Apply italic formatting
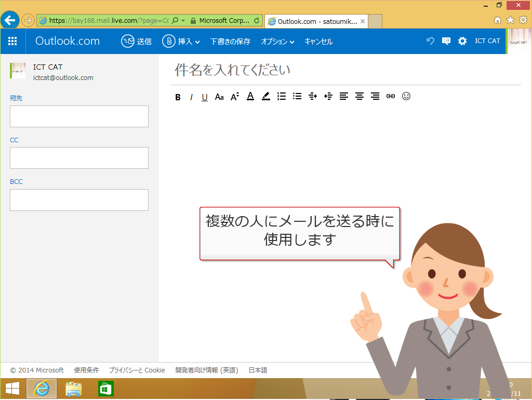Viewport: 532px width, 400px height. [191, 96]
